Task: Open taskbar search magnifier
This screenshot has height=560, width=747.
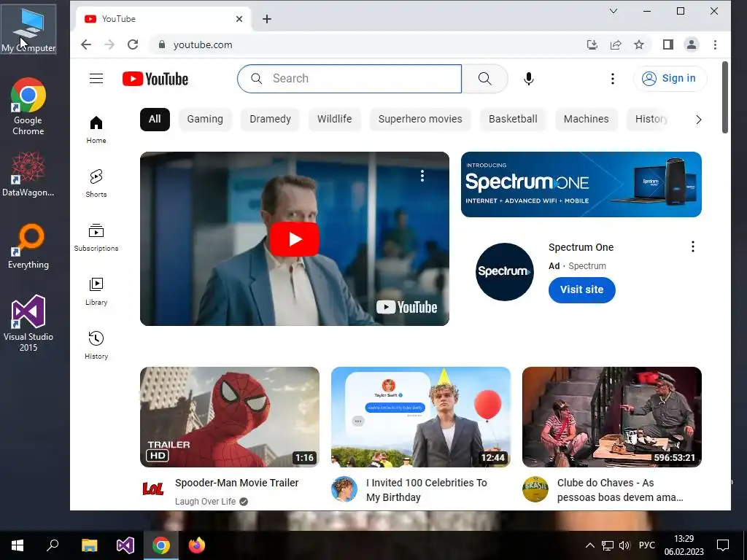Action: tap(53, 545)
